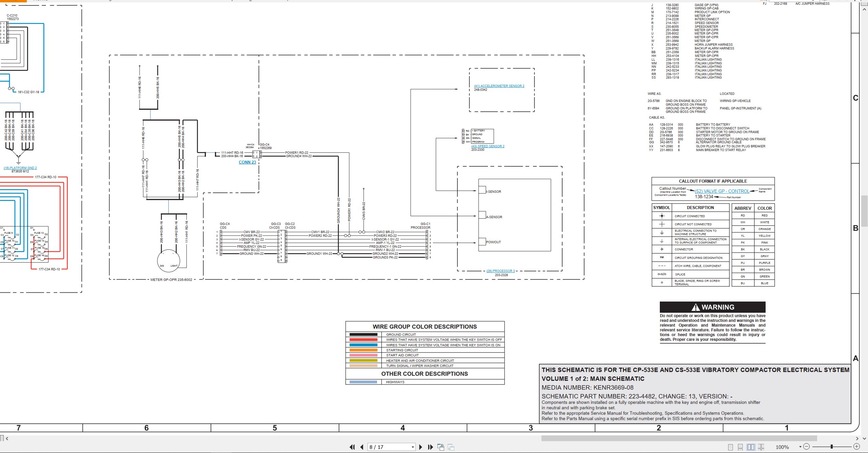Click the zoom in plus button
The width and height of the screenshot is (868, 453).
(856, 447)
